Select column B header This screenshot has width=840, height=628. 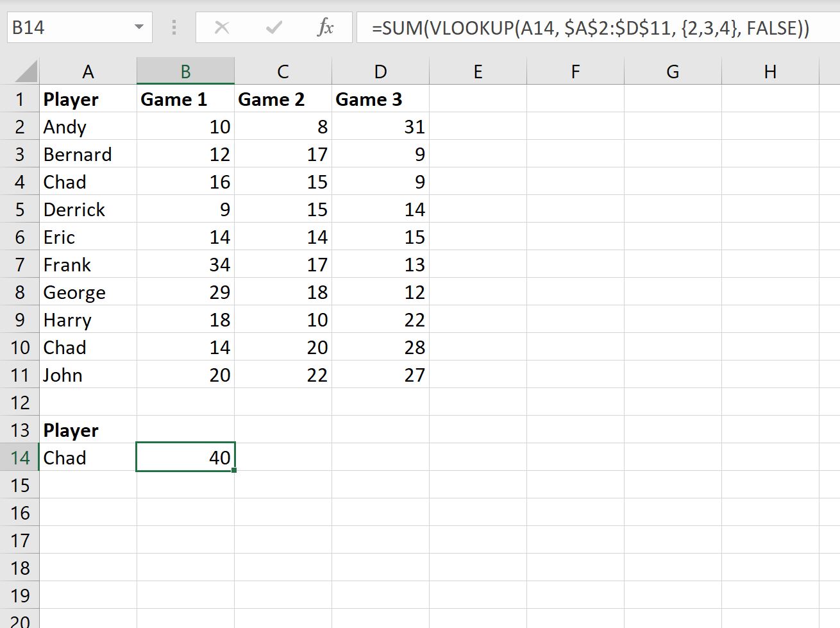click(185, 71)
